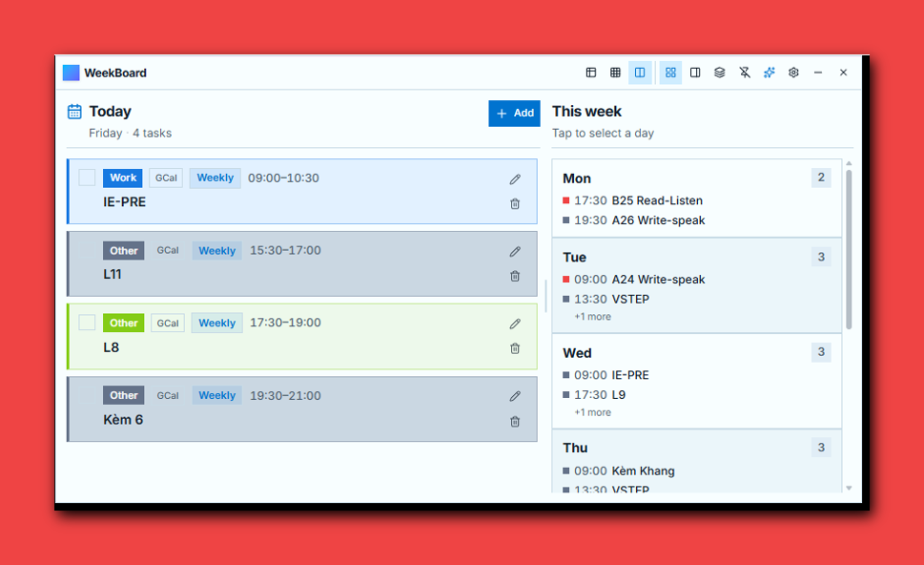Click the Work tag on IE-PRE

123,178
